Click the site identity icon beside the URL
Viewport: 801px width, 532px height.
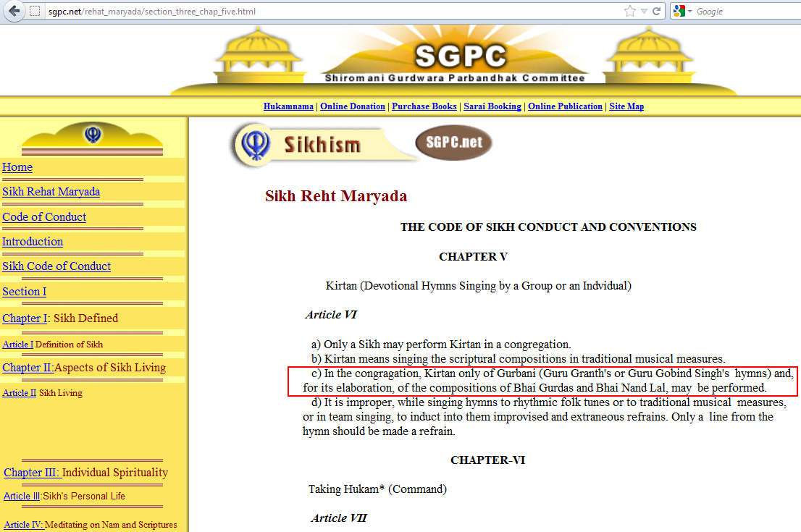pyautogui.click(x=35, y=12)
